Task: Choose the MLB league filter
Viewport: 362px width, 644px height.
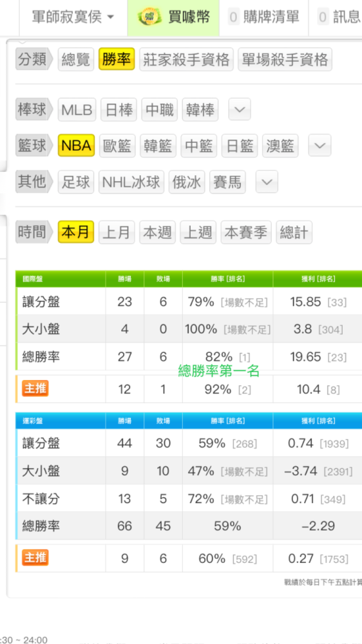Action: (x=77, y=109)
